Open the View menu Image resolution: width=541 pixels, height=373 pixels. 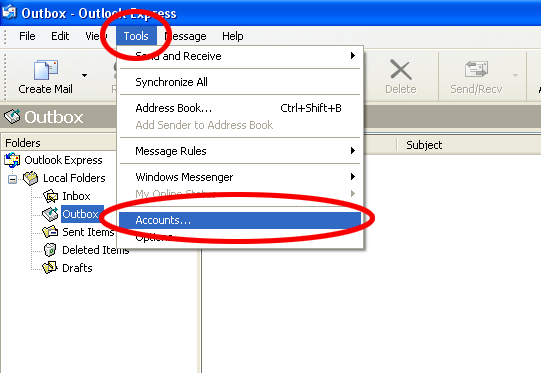(x=96, y=36)
